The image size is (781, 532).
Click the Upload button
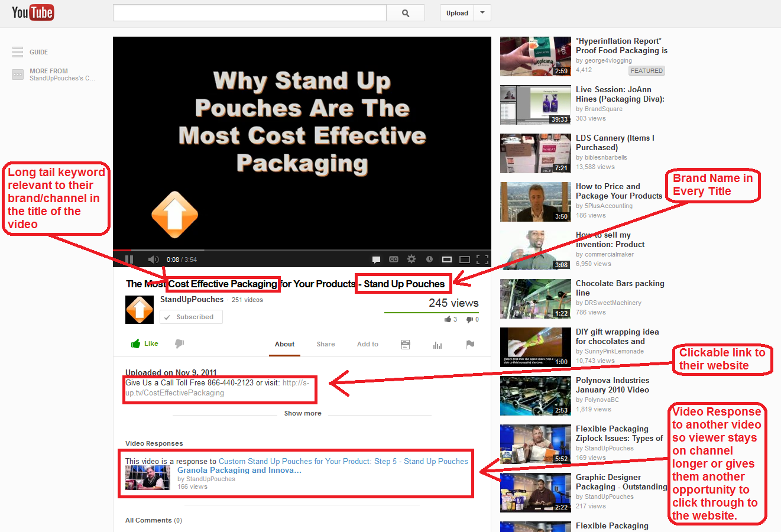(457, 13)
